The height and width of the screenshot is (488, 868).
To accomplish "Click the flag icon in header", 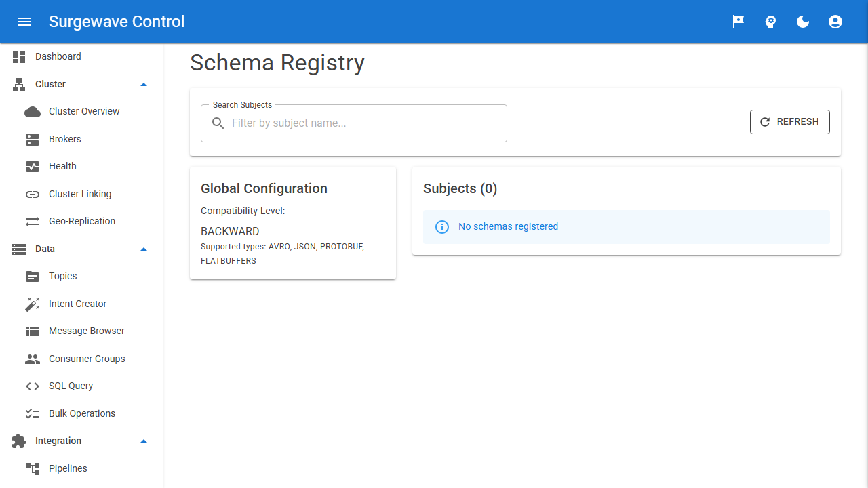I will click(738, 22).
